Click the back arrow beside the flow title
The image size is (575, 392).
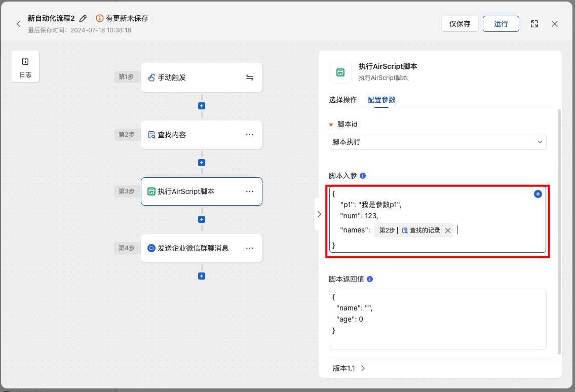19,24
